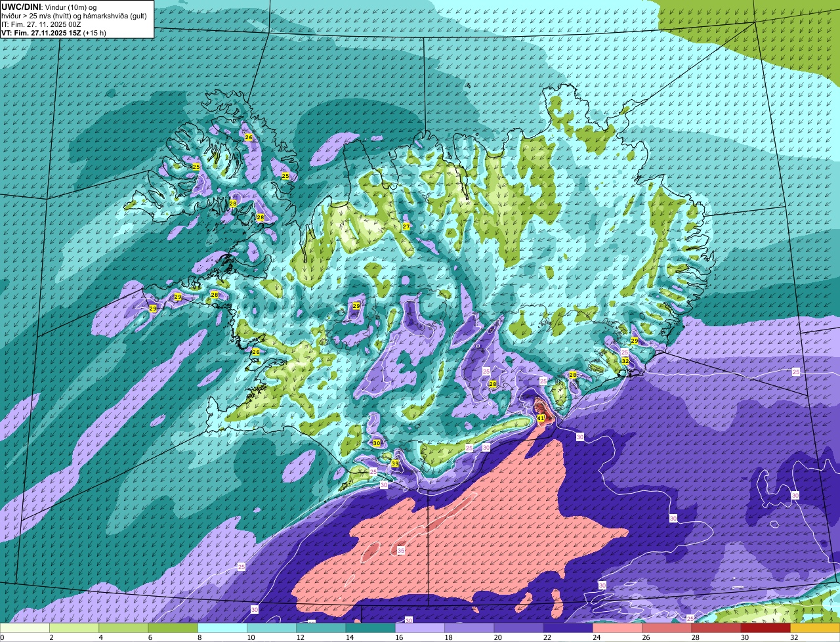Select the yellow 39 gust marker
This screenshot has width=840, height=642.
pyautogui.click(x=395, y=463)
